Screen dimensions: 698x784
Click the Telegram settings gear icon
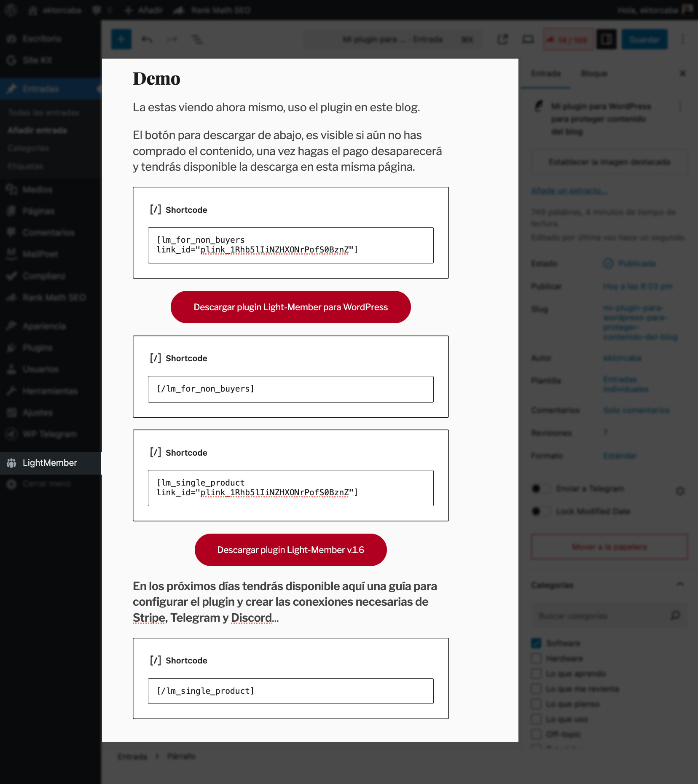click(680, 491)
